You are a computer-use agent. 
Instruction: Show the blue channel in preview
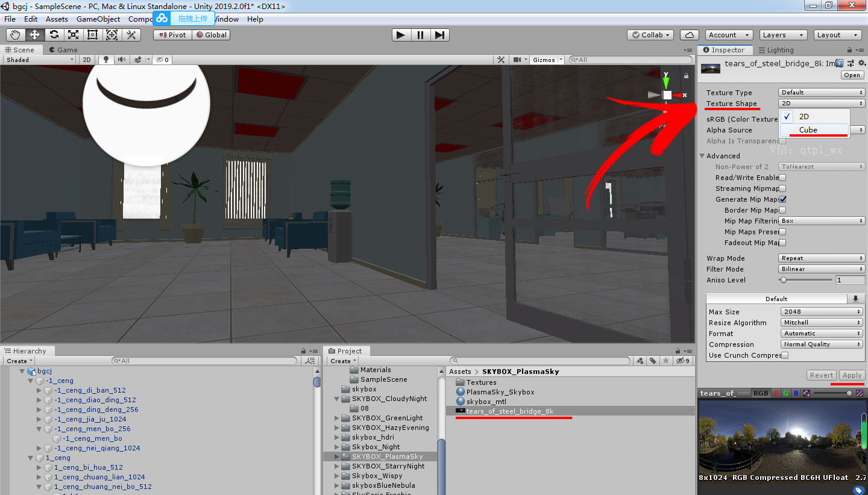[796, 393]
